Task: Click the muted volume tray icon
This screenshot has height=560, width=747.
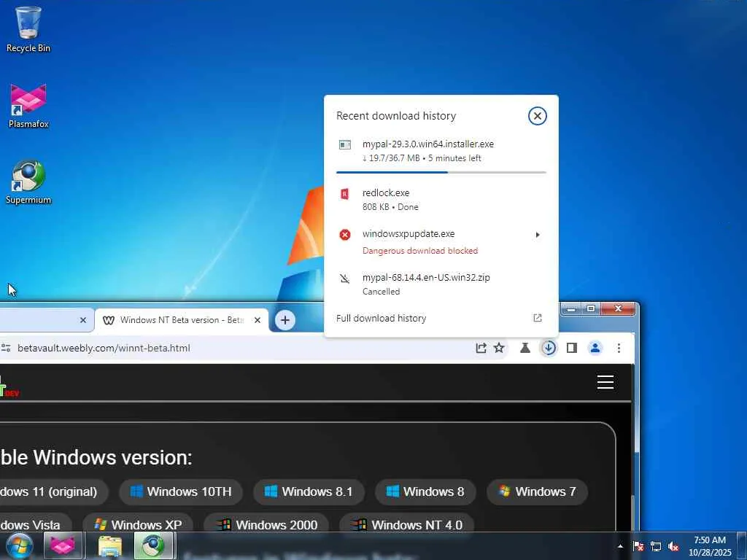Action: pos(673,546)
